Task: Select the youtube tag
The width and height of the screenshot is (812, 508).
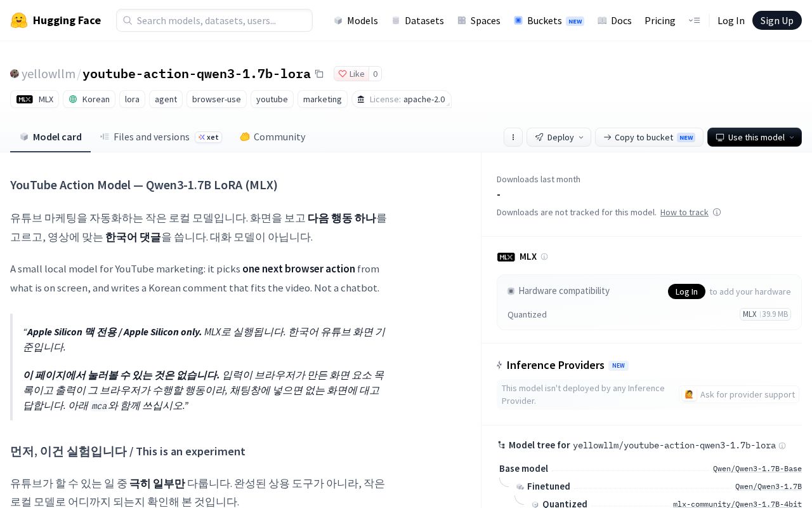Action: coord(272,99)
